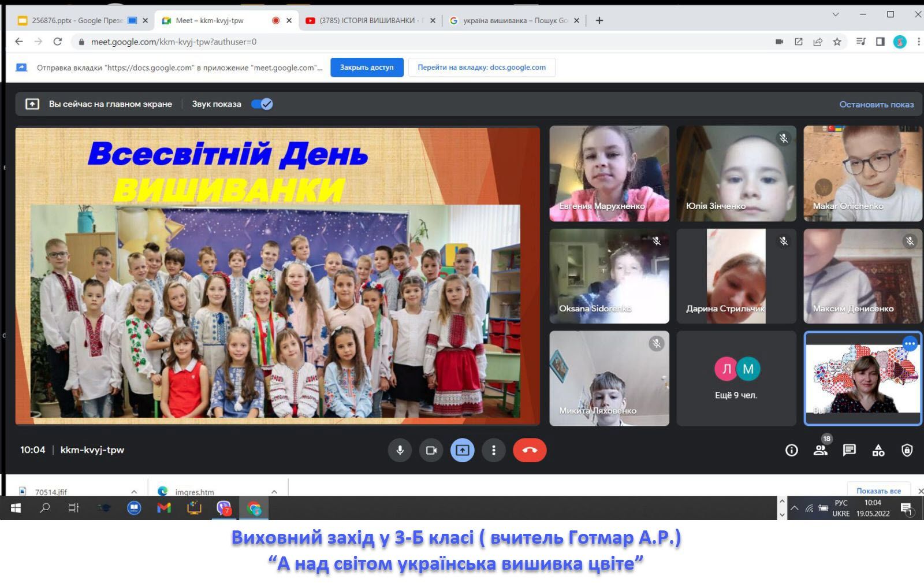Show the participants list panel
This screenshot has width=924, height=583.
point(820,450)
